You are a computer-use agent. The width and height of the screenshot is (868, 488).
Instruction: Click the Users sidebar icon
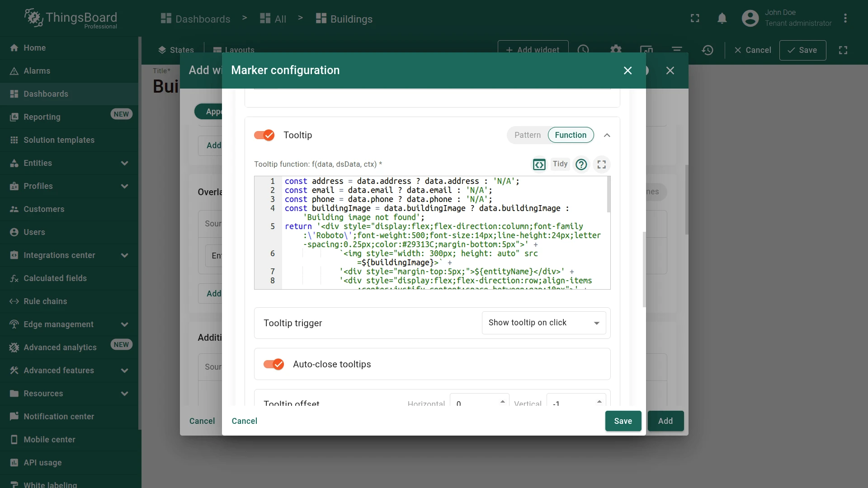(x=14, y=232)
